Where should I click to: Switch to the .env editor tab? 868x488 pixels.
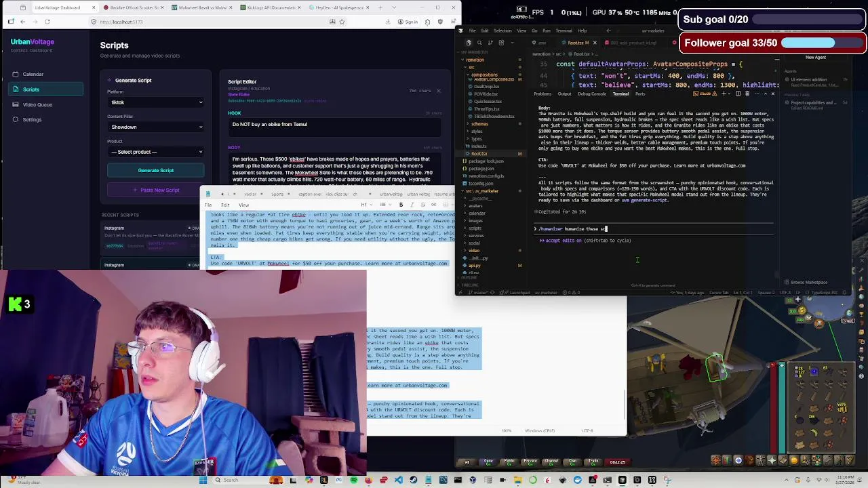tap(539, 43)
